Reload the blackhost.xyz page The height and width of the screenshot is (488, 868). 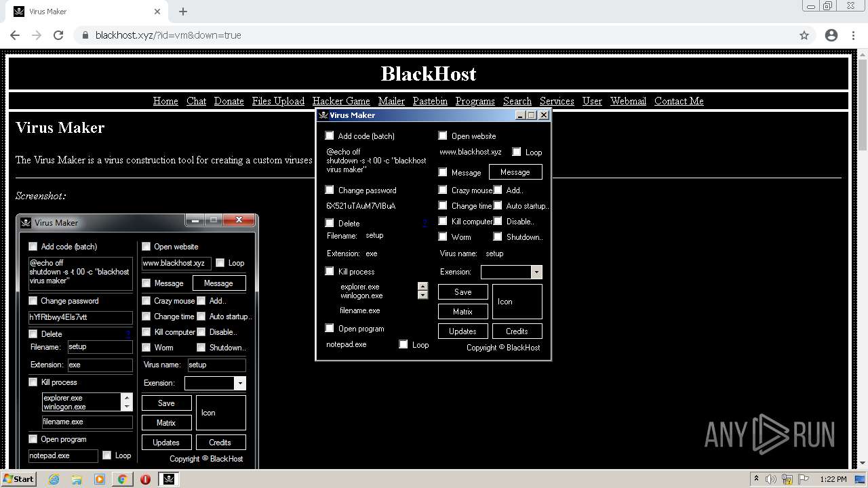point(58,35)
